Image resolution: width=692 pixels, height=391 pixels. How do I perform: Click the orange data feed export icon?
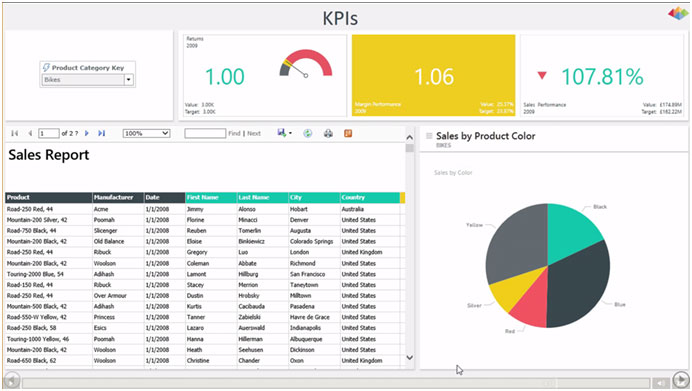pyautogui.click(x=348, y=133)
